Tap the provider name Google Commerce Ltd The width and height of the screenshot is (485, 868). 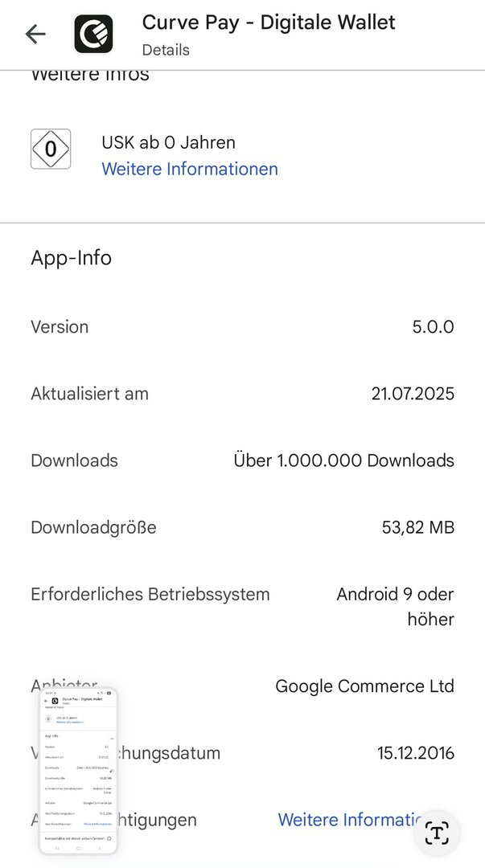point(364,686)
